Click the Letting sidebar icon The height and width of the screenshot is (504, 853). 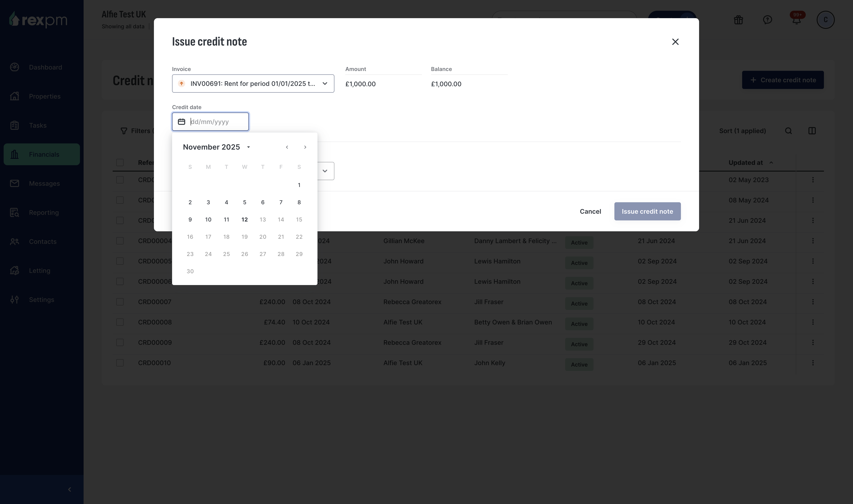[14, 270]
